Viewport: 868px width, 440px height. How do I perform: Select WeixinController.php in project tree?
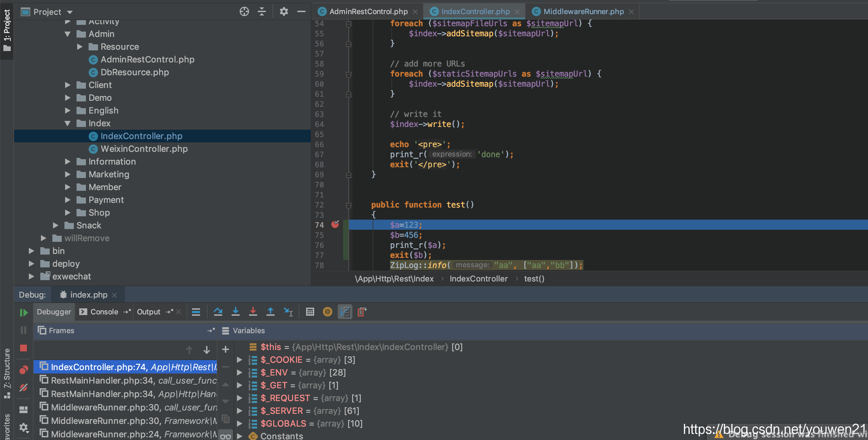(144, 149)
